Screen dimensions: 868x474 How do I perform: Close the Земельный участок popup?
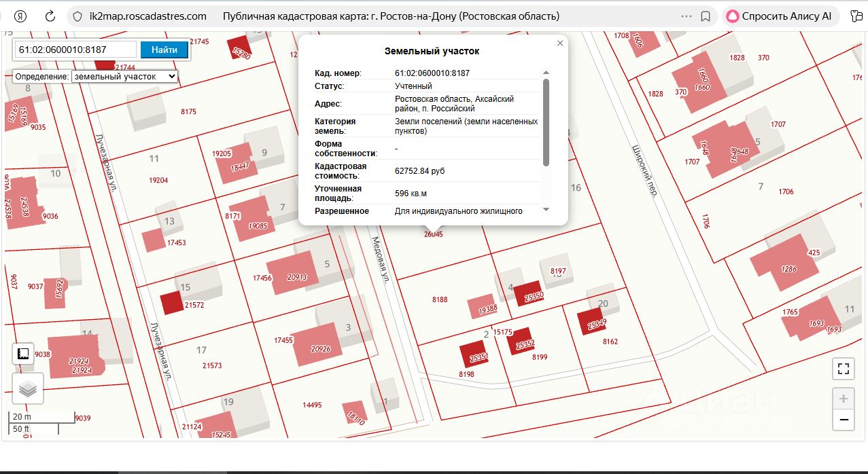point(560,43)
